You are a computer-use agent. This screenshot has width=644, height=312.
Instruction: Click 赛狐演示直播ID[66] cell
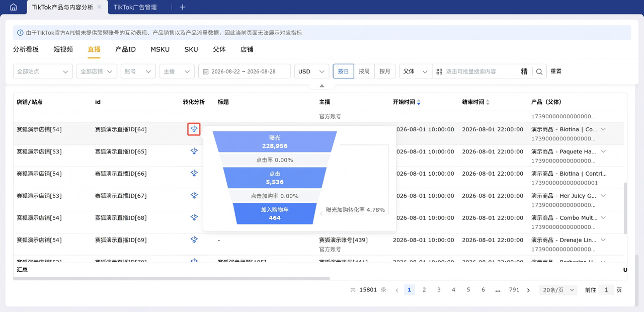(121, 174)
